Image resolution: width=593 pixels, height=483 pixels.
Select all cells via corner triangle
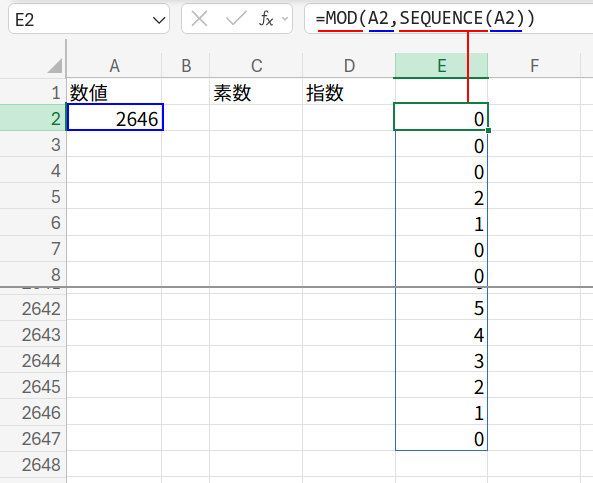(x=55, y=65)
